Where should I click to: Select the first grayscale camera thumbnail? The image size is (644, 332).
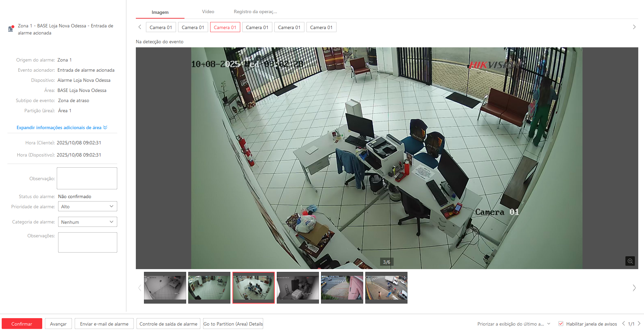tap(165, 287)
